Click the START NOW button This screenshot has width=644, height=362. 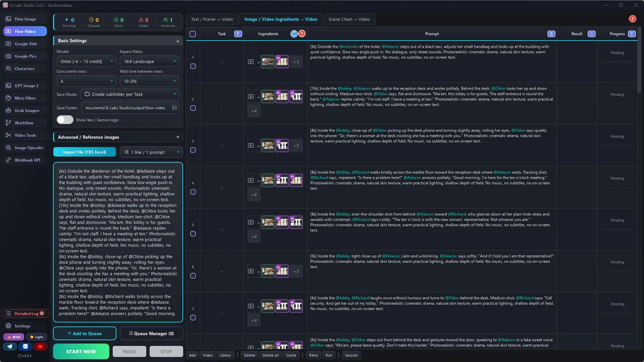tap(81, 351)
